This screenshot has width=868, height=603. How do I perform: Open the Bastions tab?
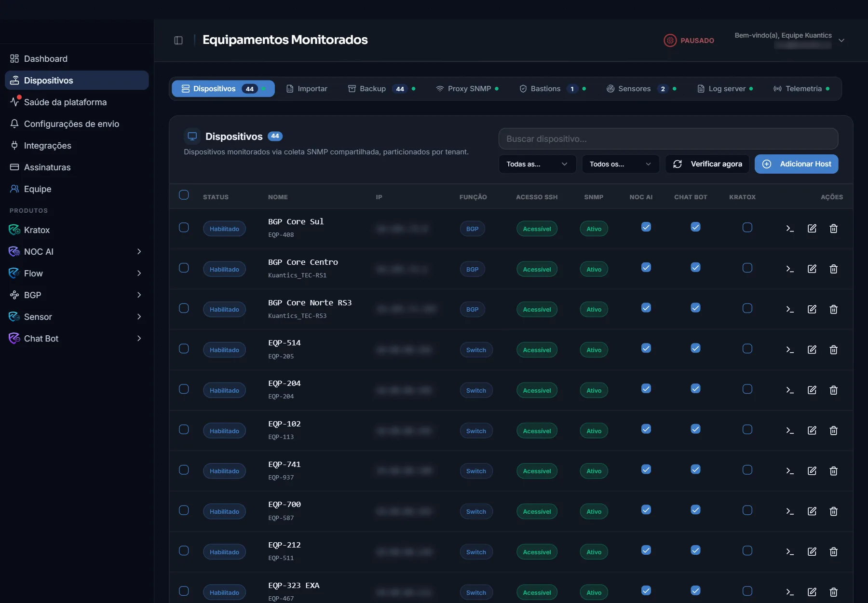pyautogui.click(x=553, y=89)
